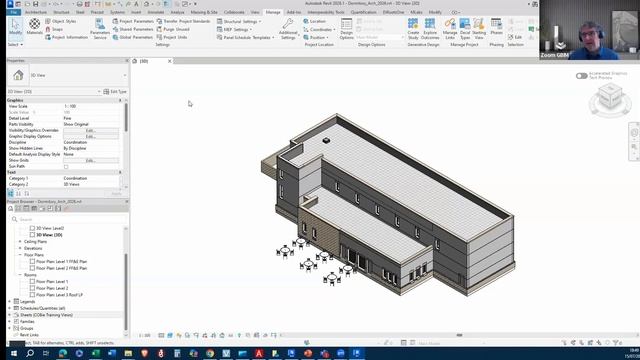
Task: Open Project Units
Action: coord(172,37)
